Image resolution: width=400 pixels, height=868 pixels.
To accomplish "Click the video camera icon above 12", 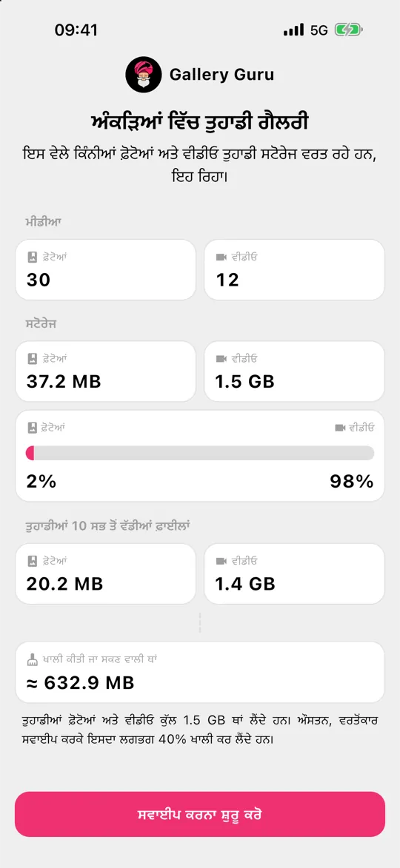I will point(221,257).
